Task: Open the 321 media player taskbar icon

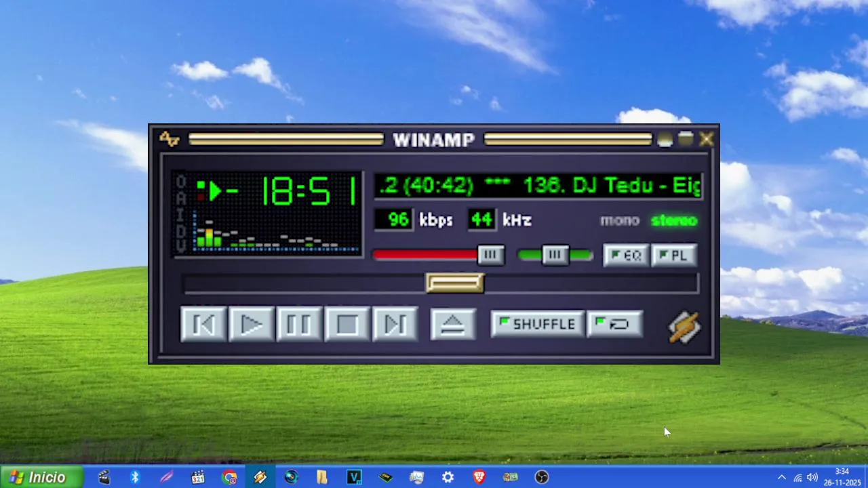Action: [197, 477]
